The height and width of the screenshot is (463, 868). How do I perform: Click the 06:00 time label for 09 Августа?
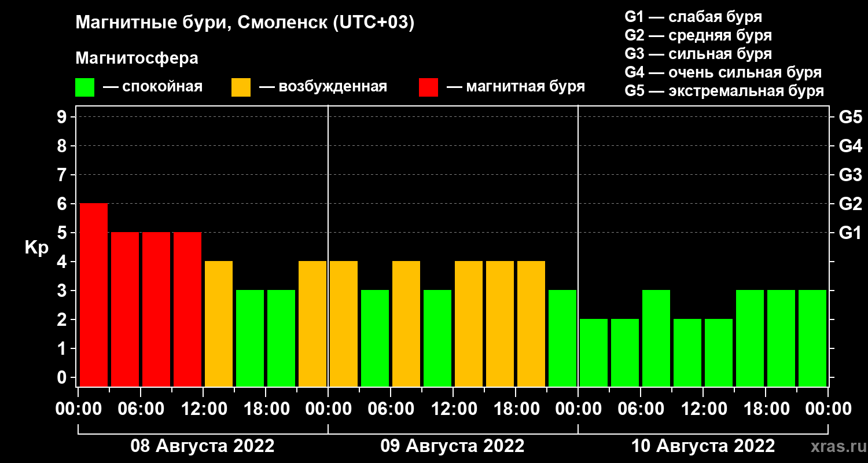pos(391,409)
